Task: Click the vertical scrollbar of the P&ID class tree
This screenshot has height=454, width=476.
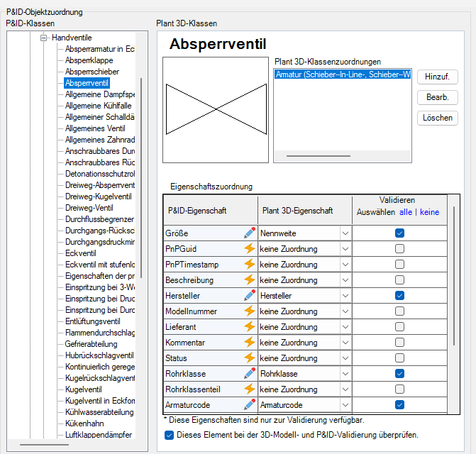Action: (141, 177)
